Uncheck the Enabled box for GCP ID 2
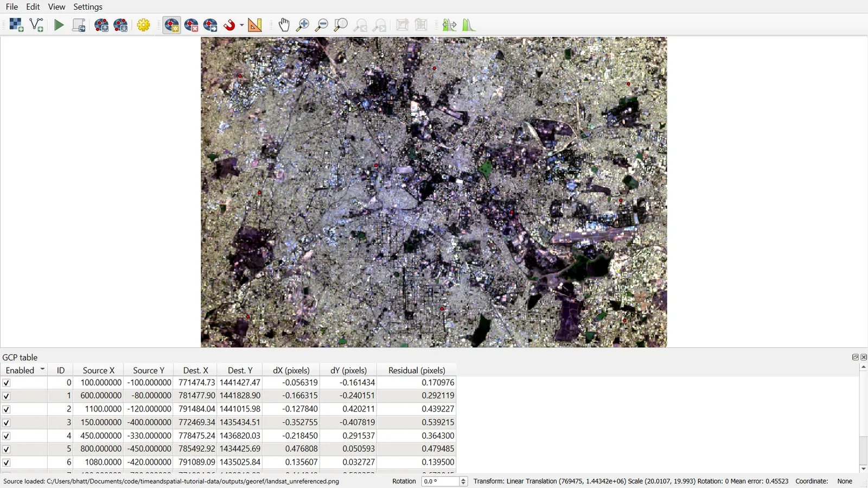The image size is (868, 488). (7, 409)
